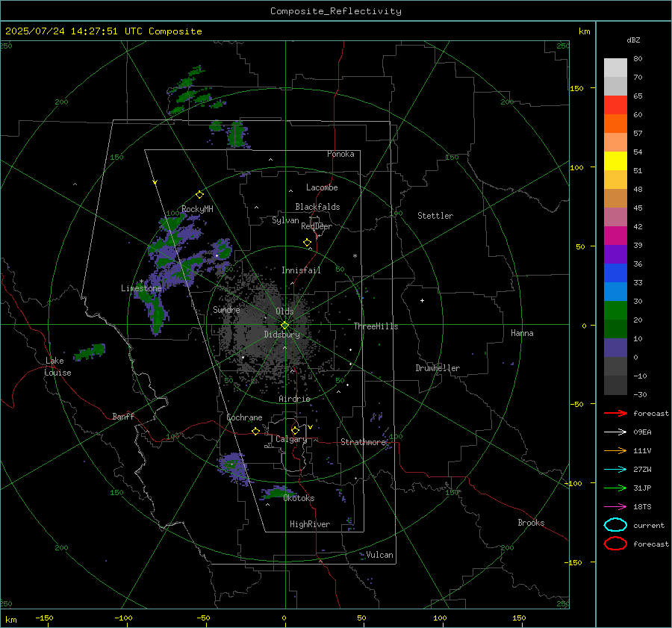Image resolution: width=672 pixels, height=628 pixels.
Task: Pick the magenta 39-42 dBZ color swatch
Action: point(615,236)
